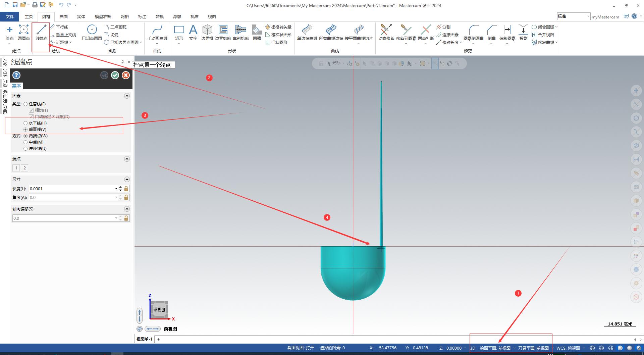Select the 车削轮廓 turn profile tool

pos(240,33)
